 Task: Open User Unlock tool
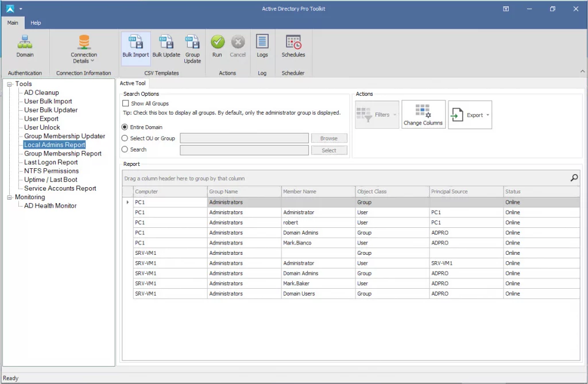[42, 127]
